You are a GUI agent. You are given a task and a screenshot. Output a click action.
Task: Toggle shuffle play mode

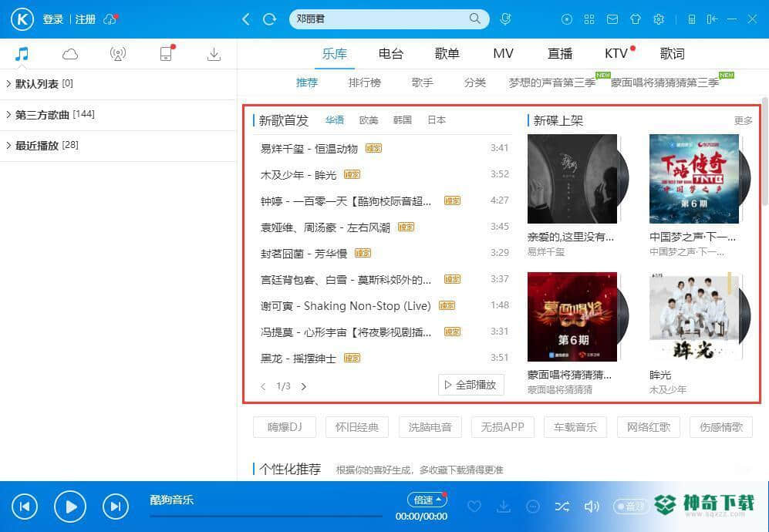tap(562, 506)
